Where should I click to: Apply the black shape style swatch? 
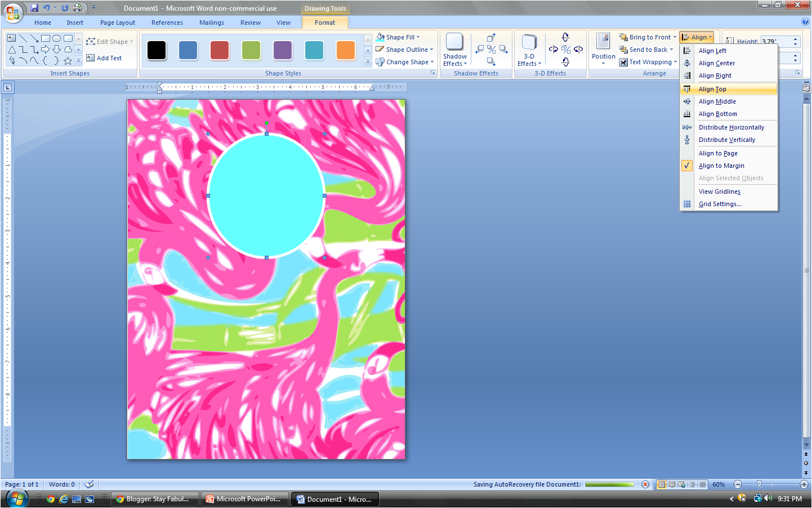(157, 50)
